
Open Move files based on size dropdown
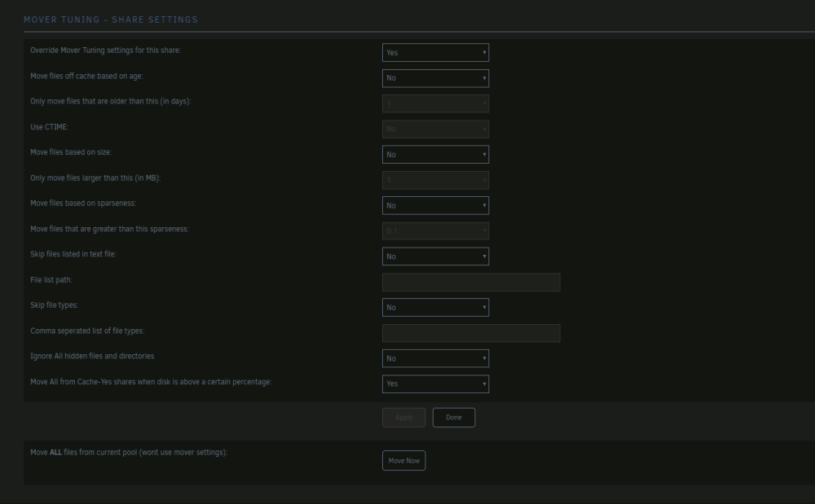(x=435, y=154)
